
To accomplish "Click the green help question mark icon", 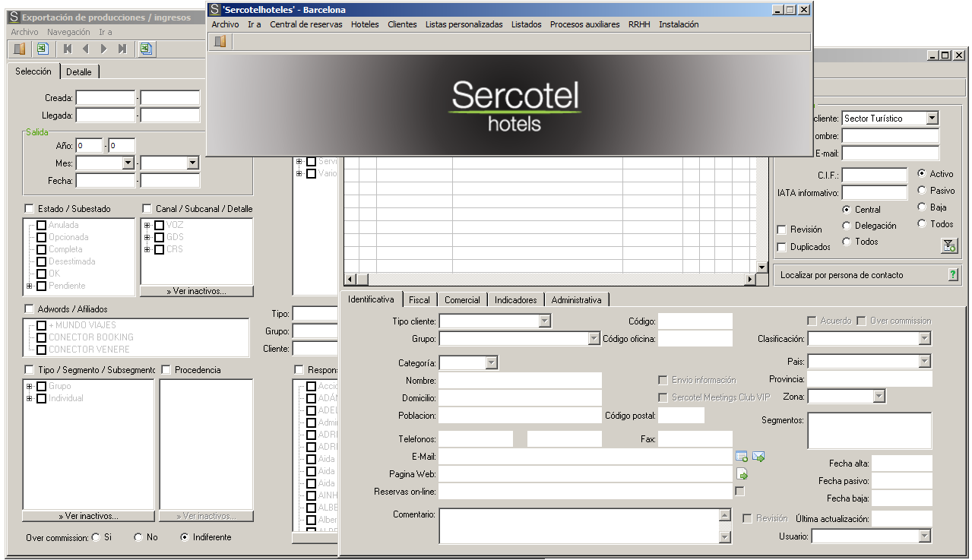I will [953, 275].
